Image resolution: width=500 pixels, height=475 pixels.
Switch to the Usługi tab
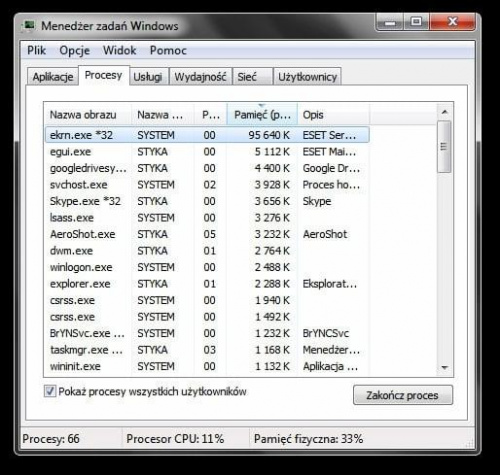click(148, 77)
